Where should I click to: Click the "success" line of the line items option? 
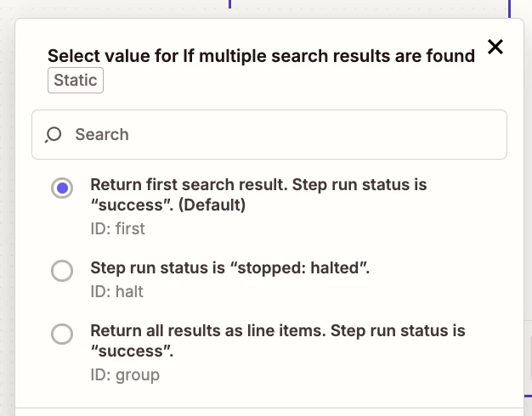click(x=126, y=351)
